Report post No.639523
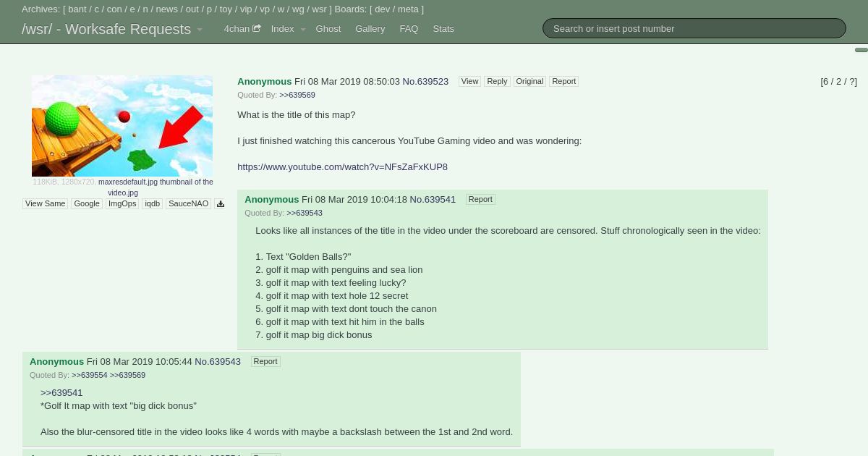The image size is (868, 456). 563,82
